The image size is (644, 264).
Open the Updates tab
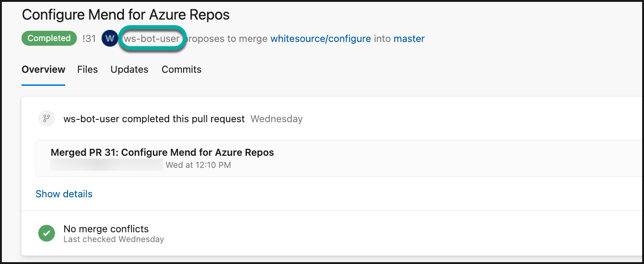(x=129, y=69)
